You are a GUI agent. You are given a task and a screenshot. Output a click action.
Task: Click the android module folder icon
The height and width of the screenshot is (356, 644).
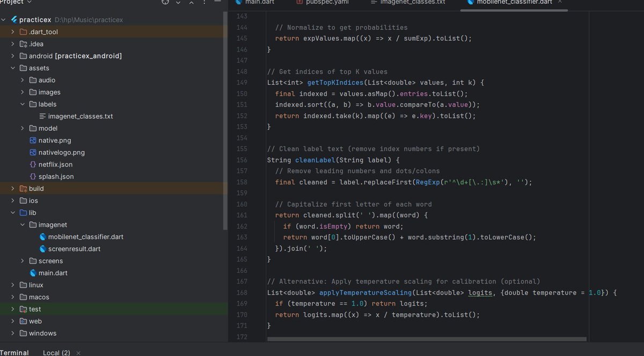pyautogui.click(x=24, y=56)
